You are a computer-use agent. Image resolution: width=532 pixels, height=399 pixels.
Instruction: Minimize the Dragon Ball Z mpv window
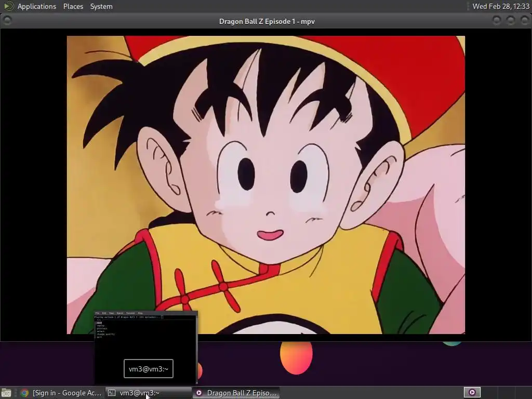point(496,21)
